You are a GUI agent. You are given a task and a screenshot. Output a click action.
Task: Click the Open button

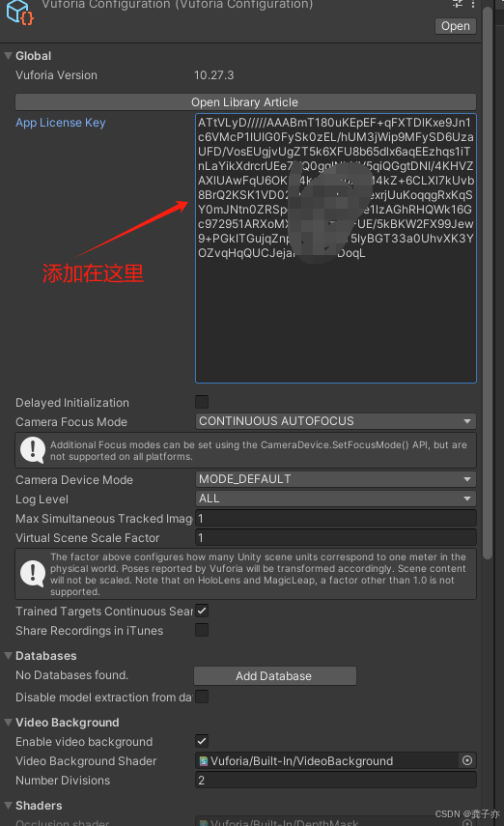456,26
